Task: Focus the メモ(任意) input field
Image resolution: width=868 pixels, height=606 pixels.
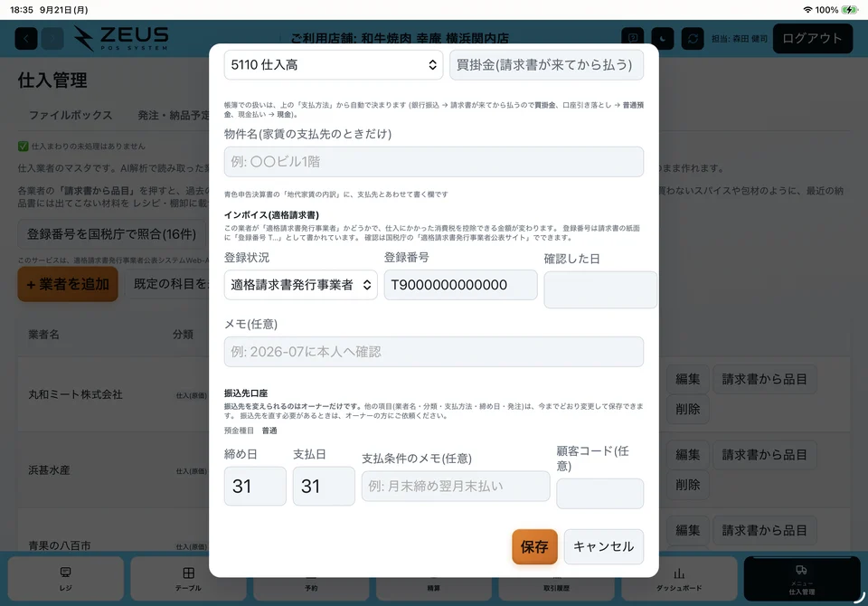Action: (433, 352)
